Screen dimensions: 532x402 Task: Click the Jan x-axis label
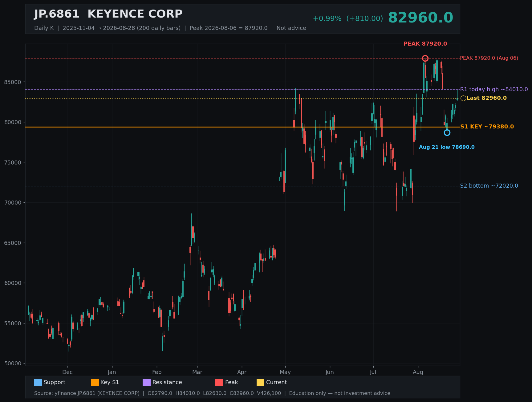coord(112,372)
